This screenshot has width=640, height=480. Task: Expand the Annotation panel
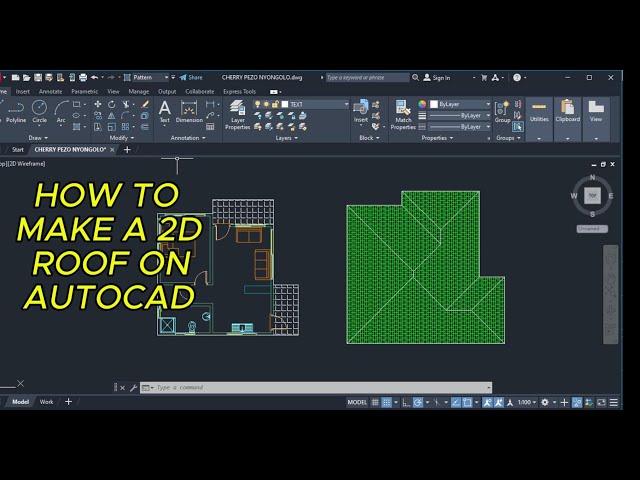188,138
